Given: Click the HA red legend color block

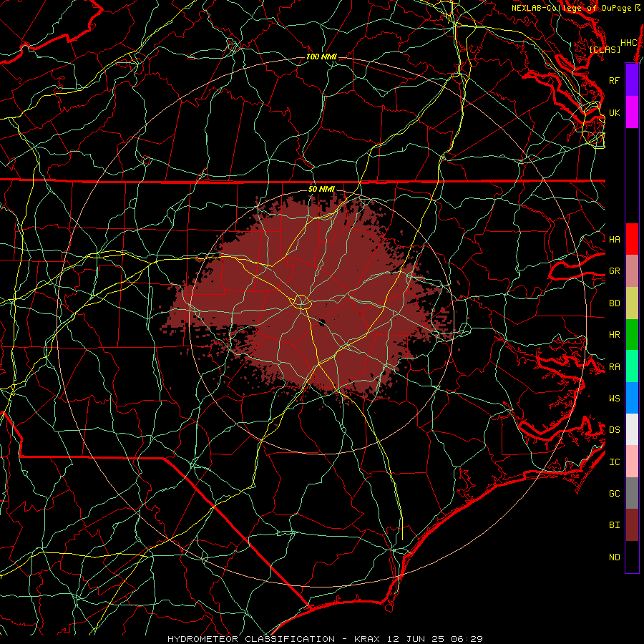Looking at the screenshot, I should (632, 239).
